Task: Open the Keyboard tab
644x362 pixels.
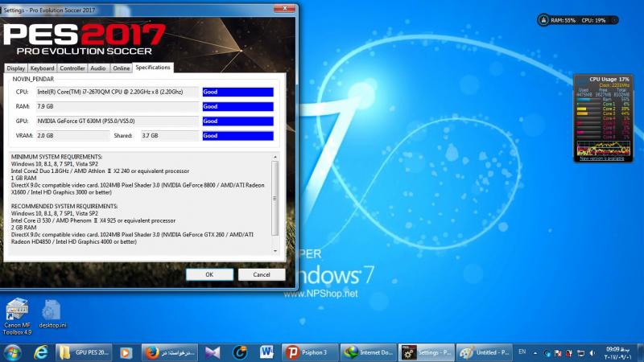Action: click(x=42, y=68)
